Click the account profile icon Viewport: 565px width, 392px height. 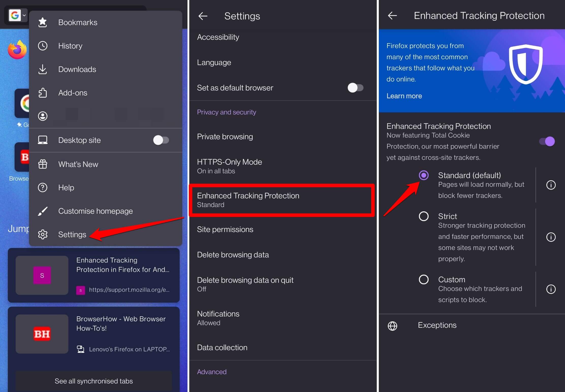pyautogui.click(x=43, y=116)
